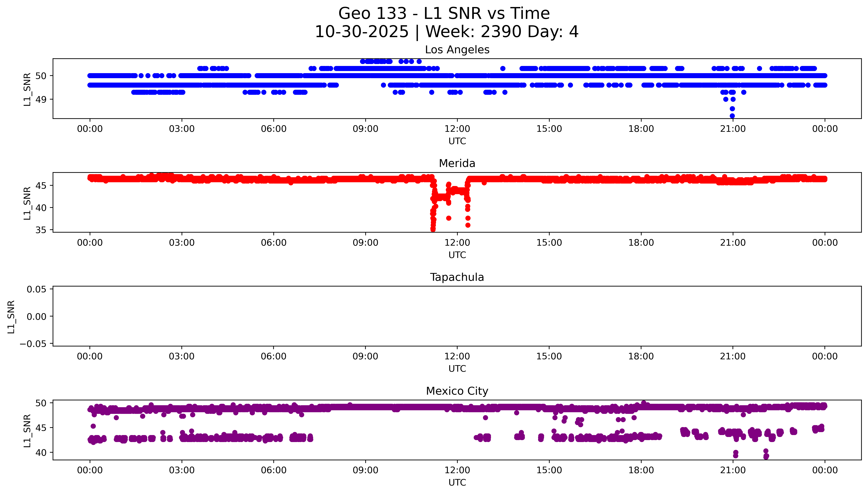Click the 18:00 tick label under Tapachula plot
Screen dimensions: 868x494
point(641,357)
